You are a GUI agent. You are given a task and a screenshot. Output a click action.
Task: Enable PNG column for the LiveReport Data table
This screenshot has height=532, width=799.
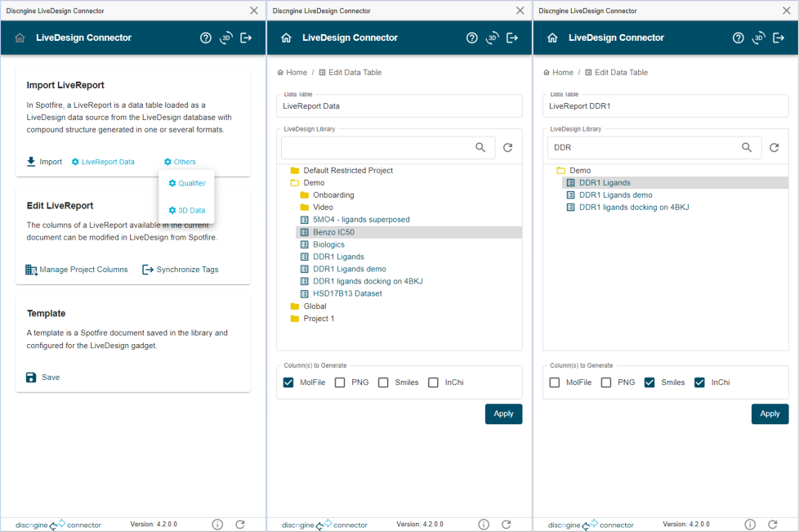point(339,382)
